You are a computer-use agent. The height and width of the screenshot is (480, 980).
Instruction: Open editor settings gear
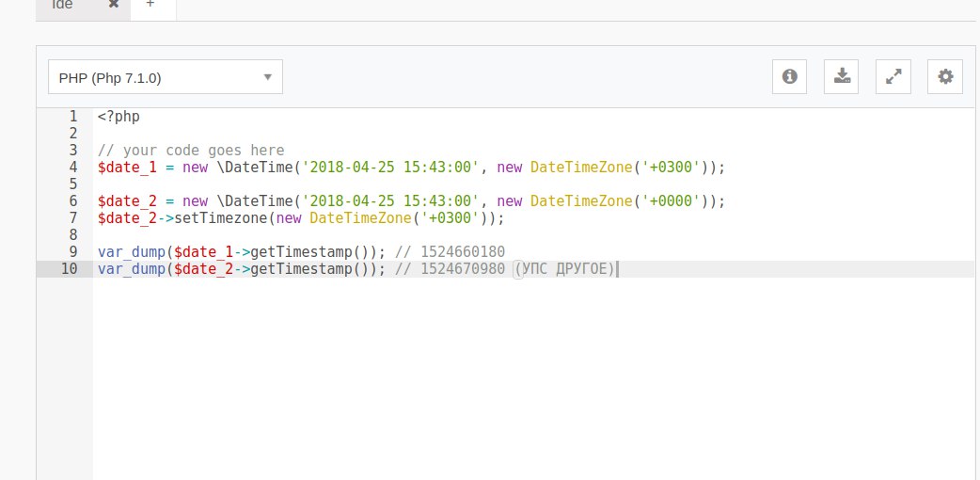[945, 76]
